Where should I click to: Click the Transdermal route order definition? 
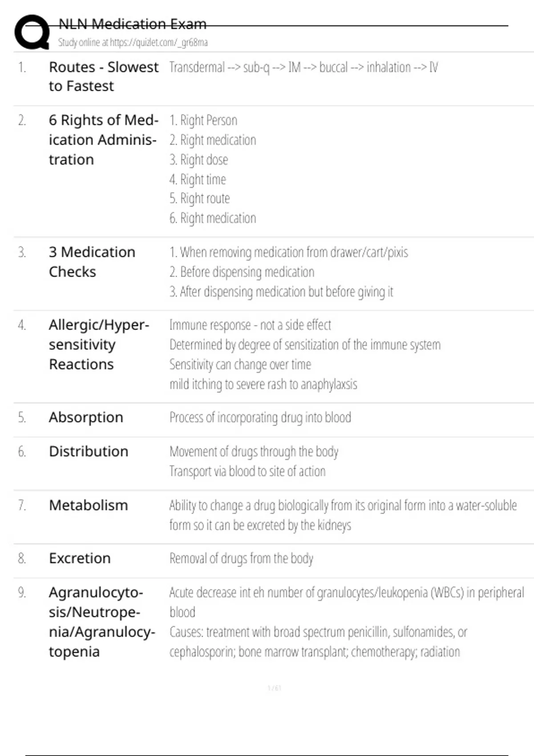pos(303,68)
